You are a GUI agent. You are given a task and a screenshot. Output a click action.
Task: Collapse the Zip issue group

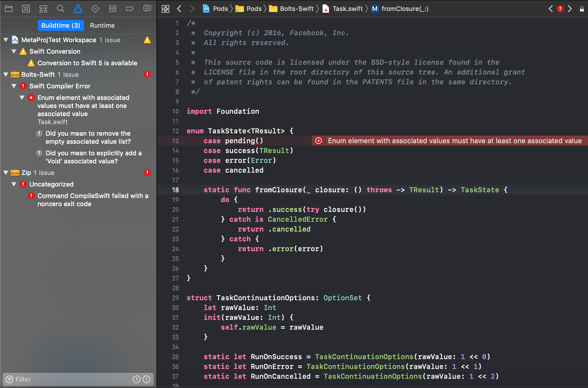6,173
